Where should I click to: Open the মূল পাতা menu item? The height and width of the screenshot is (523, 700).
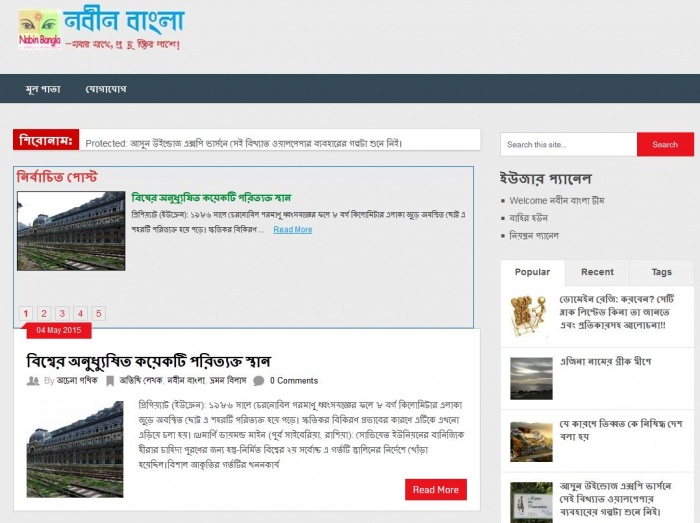point(43,89)
